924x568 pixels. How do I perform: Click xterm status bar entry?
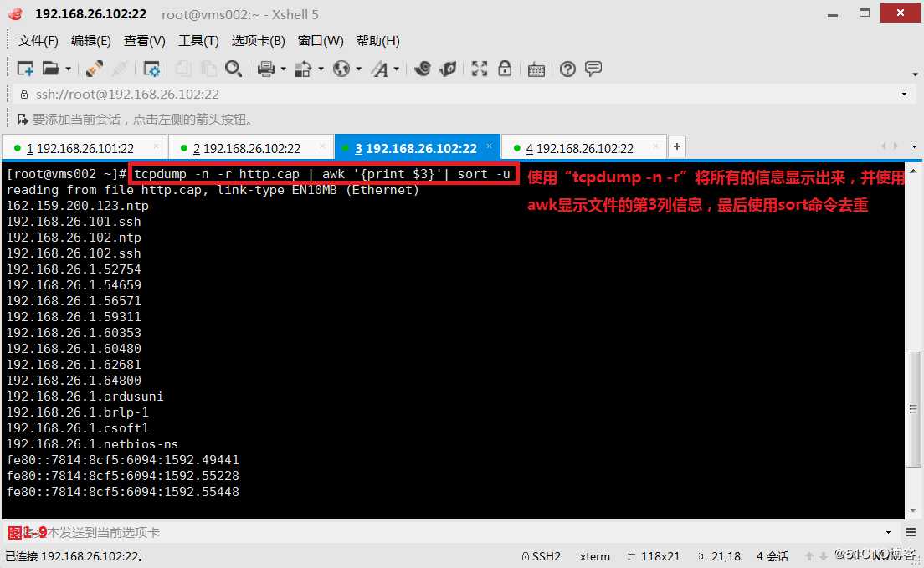click(594, 556)
